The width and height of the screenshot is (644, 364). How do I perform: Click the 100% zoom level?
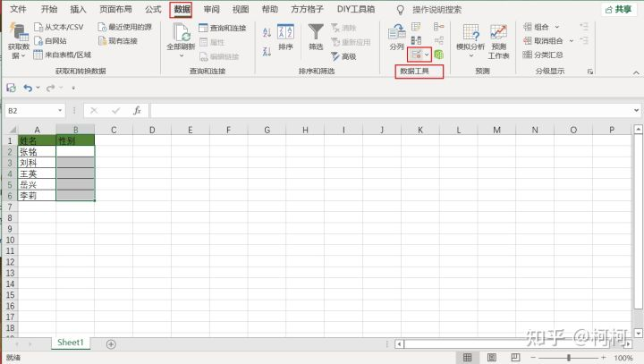(x=623, y=358)
